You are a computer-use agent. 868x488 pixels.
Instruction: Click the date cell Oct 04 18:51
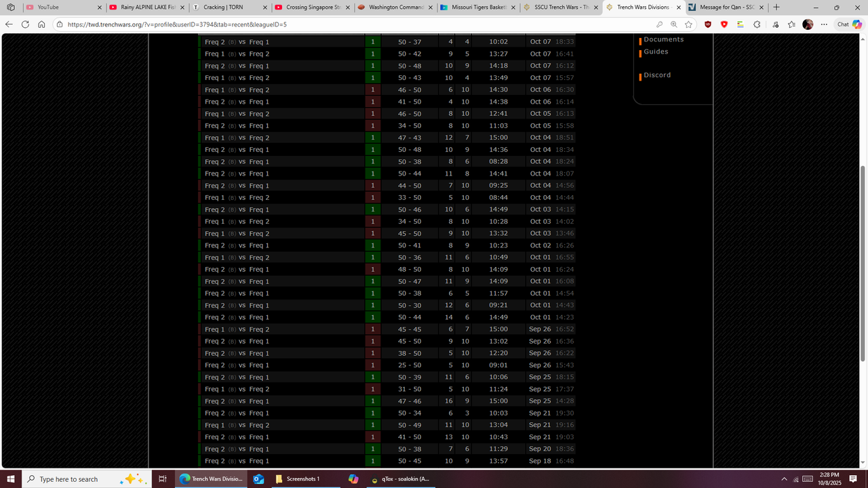[552, 138]
